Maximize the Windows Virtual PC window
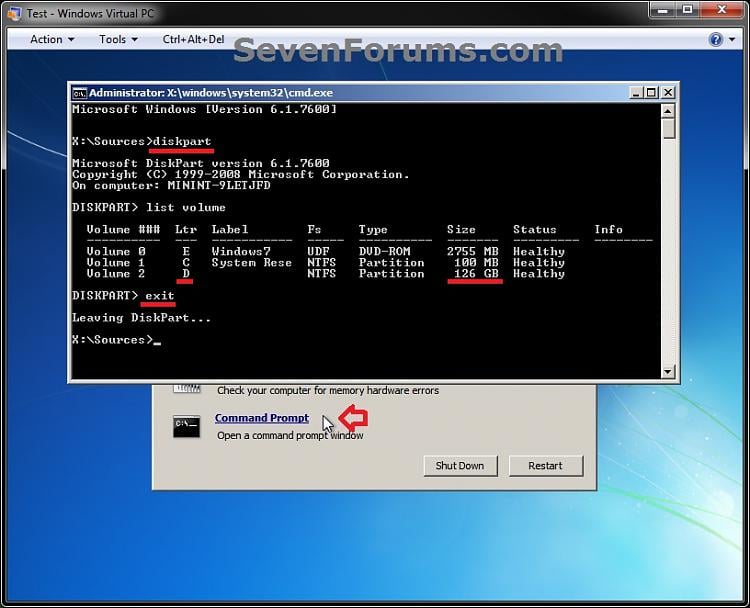750x608 pixels. coord(687,11)
